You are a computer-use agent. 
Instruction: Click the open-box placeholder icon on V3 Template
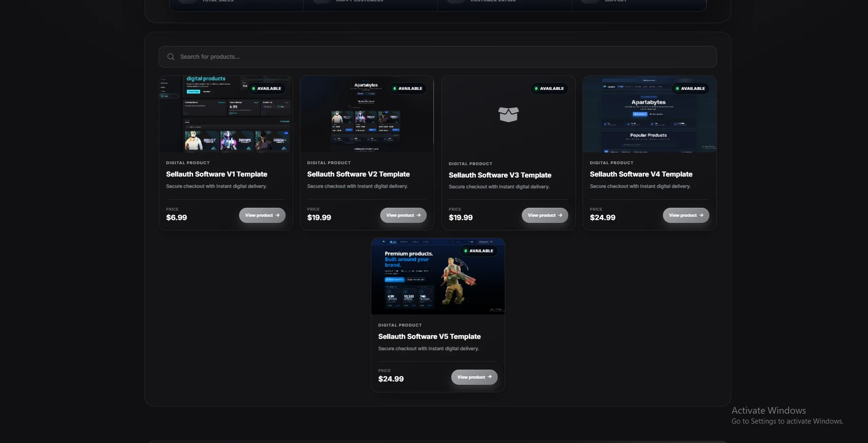coord(509,115)
